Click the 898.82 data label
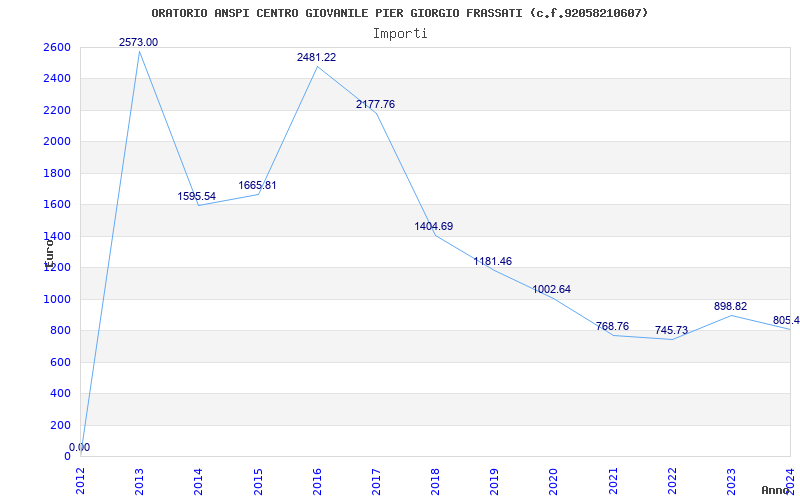Screen dimensions: 800x500 tap(731, 307)
